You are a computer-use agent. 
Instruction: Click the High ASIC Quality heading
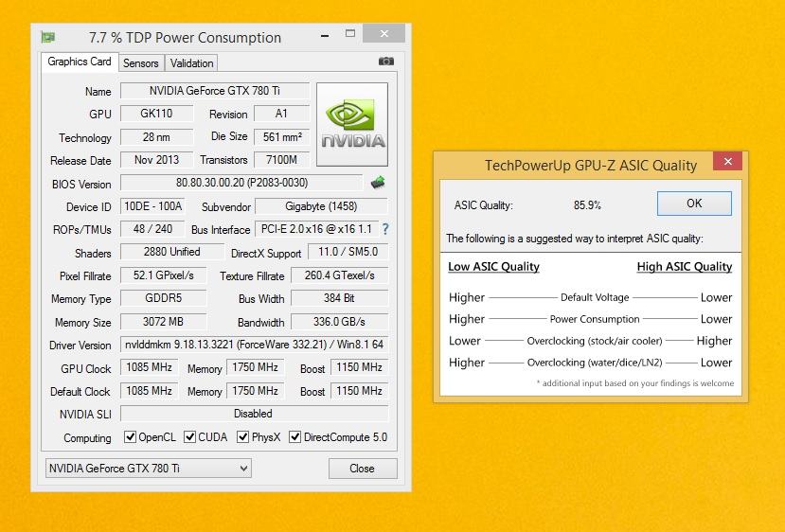coord(685,267)
